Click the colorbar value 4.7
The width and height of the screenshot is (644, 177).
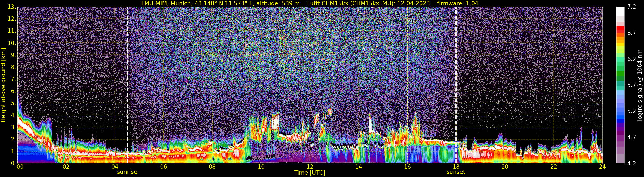[x=632, y=137]
